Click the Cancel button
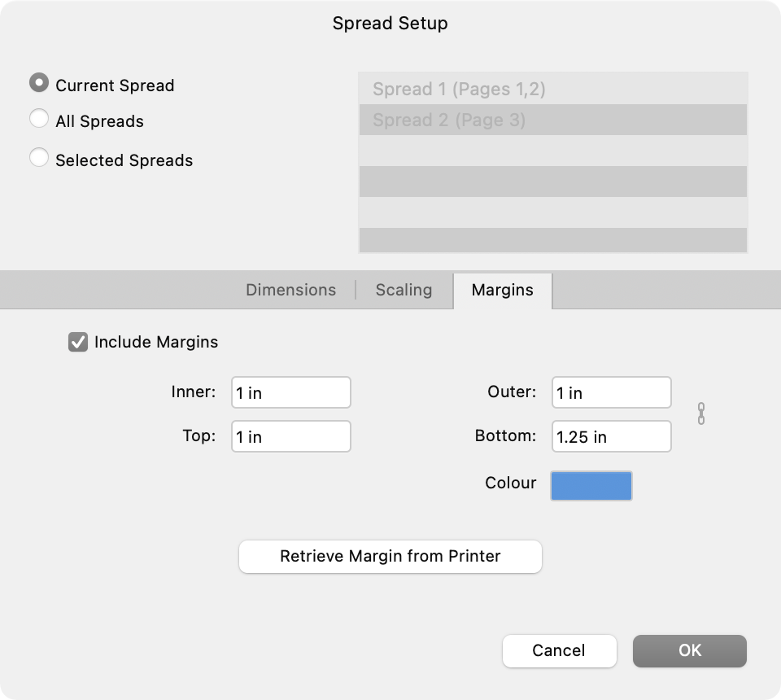Image resolution: width=781 pixels, height=700 pixels. click(559, 650)
